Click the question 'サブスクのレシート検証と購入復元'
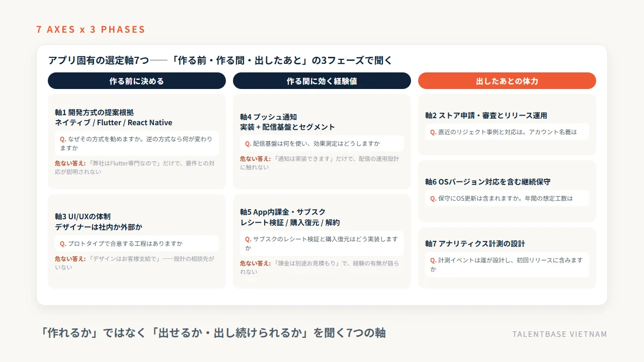 click(322, 243)
